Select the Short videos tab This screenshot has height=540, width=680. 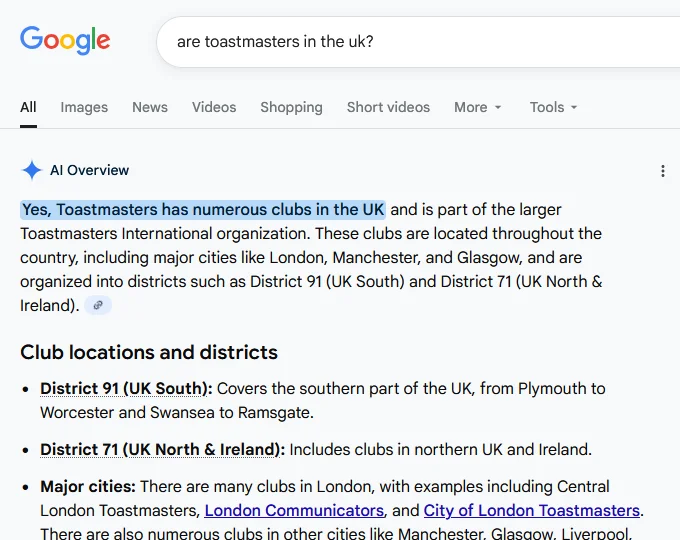tap(388, 107)
